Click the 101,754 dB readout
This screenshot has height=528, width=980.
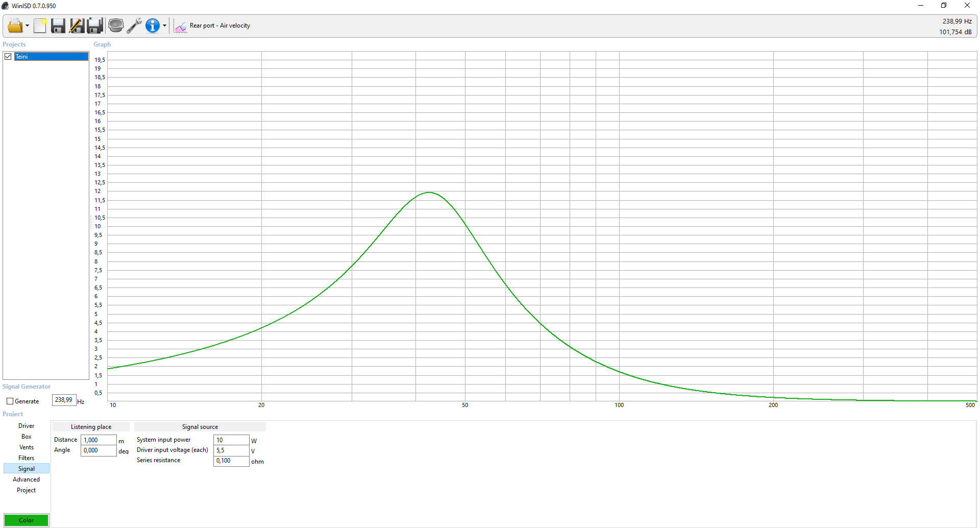[x=955, y=32]
